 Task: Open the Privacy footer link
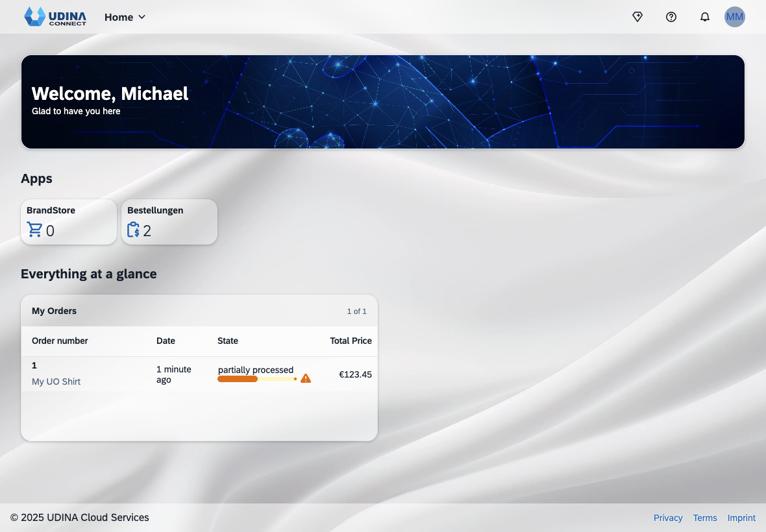click(x=668, y=518)
